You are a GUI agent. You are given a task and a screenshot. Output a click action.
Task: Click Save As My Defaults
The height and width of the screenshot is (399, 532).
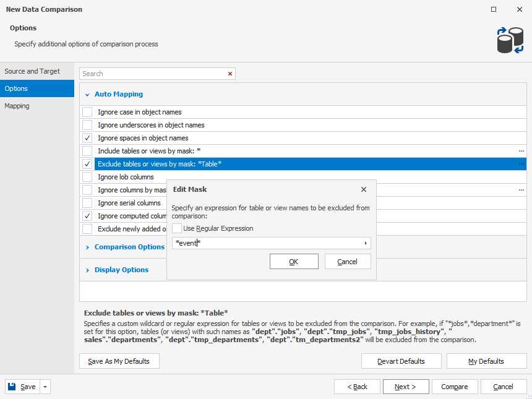tap(119, 361)
